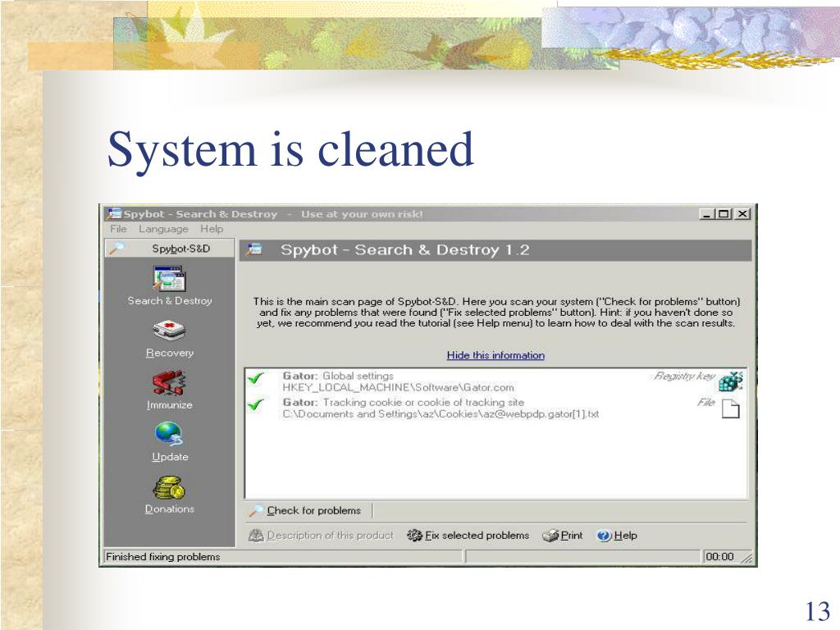Click the question-mark Help icon at bottom

click(604, 536)
